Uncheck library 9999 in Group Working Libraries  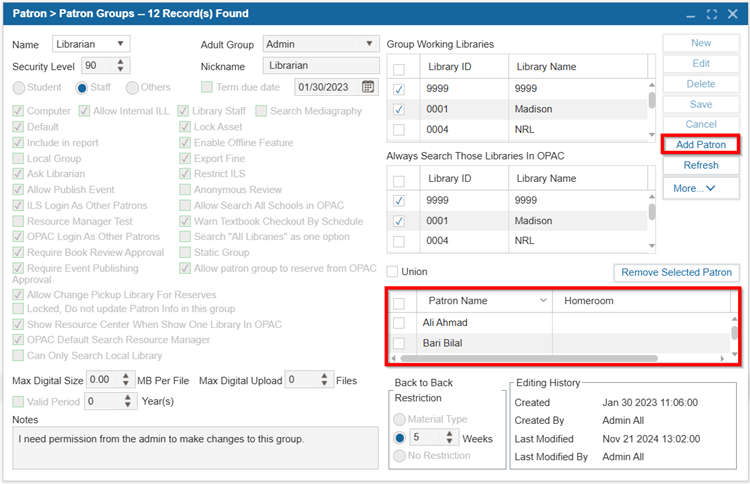pyautogui.click(x=398, y=89)
